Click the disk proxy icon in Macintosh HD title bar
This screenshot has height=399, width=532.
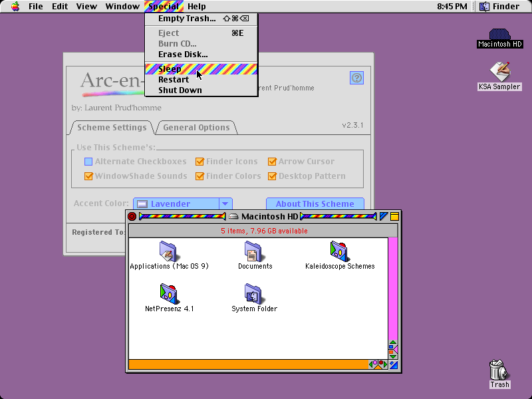pos(233,216)
